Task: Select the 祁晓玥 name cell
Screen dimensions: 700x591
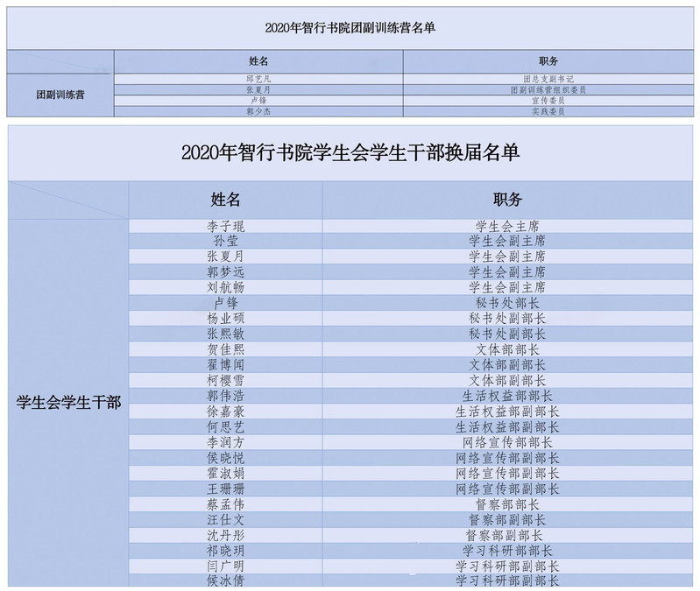Action: click(225, 551)
